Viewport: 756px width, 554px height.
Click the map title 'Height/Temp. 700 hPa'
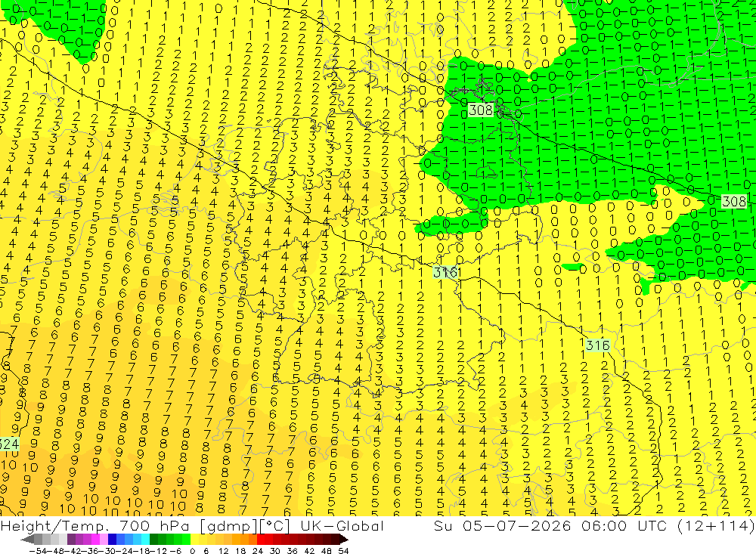point(94,525)
